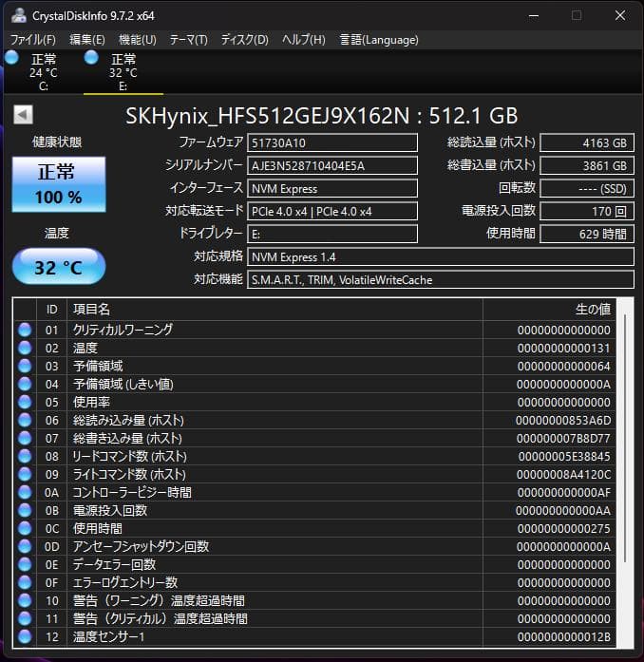Screen dimensions: 644x662
Task: Click status icon for 使用率 row
Action: tap(25, 402)
